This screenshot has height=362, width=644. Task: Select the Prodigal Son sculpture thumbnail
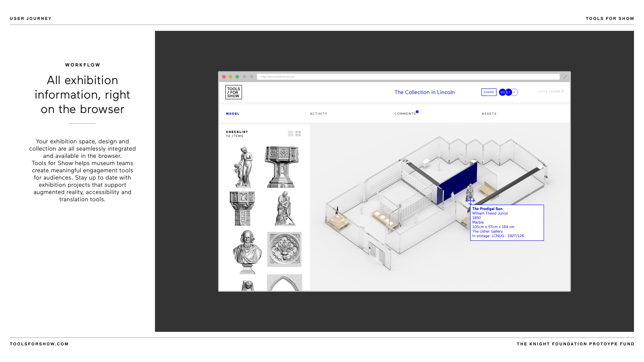click(285, 209)
